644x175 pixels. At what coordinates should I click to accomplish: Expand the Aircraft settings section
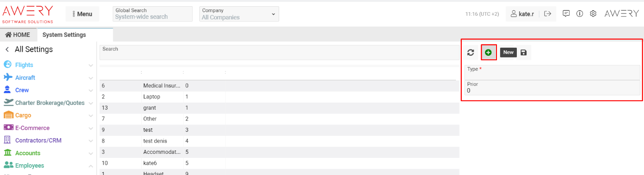[x=91, y=78]
